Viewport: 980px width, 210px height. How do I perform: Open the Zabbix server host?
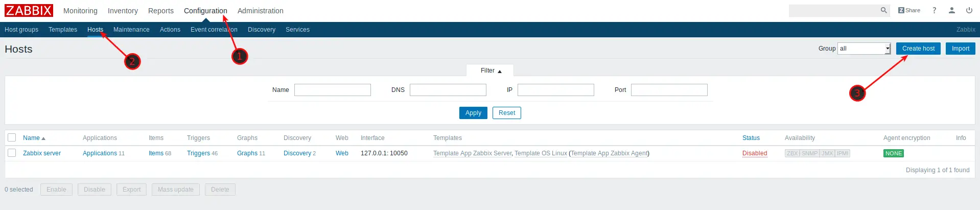42,153
